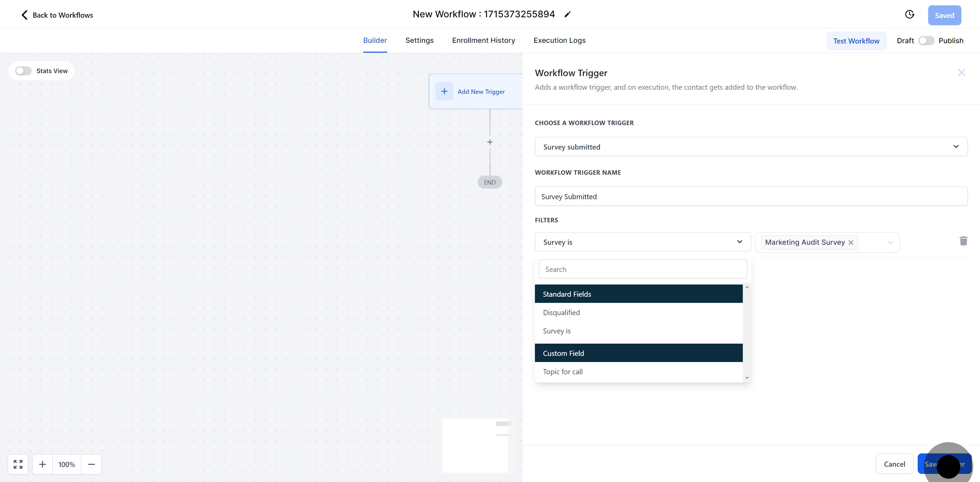
Task: Open the survey value selector chevron
Action: (x=890, y=242)
